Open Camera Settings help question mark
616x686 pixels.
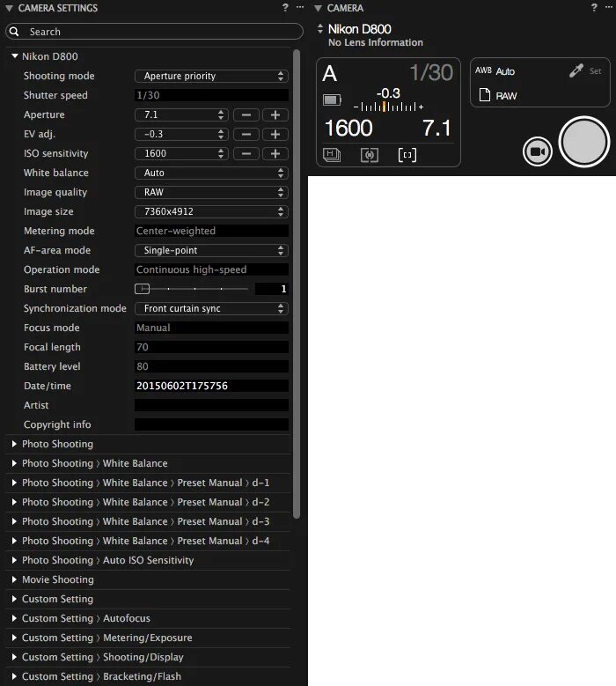[285, 7]
